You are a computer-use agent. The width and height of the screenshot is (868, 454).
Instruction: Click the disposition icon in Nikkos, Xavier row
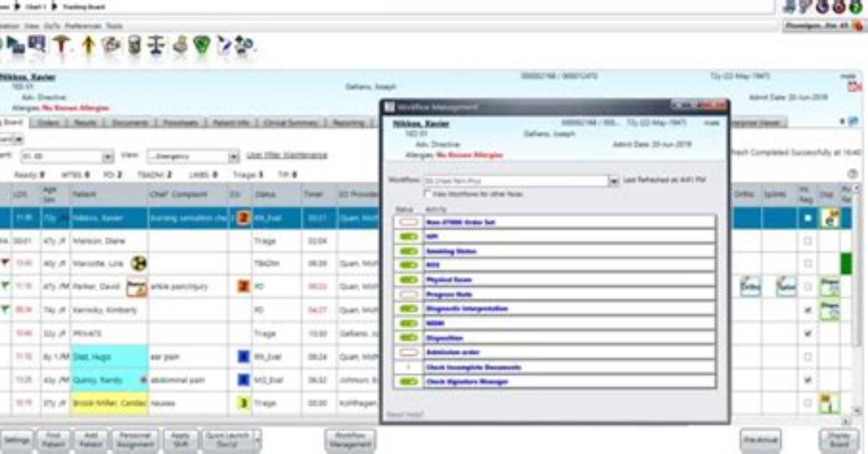coord(831,219)
